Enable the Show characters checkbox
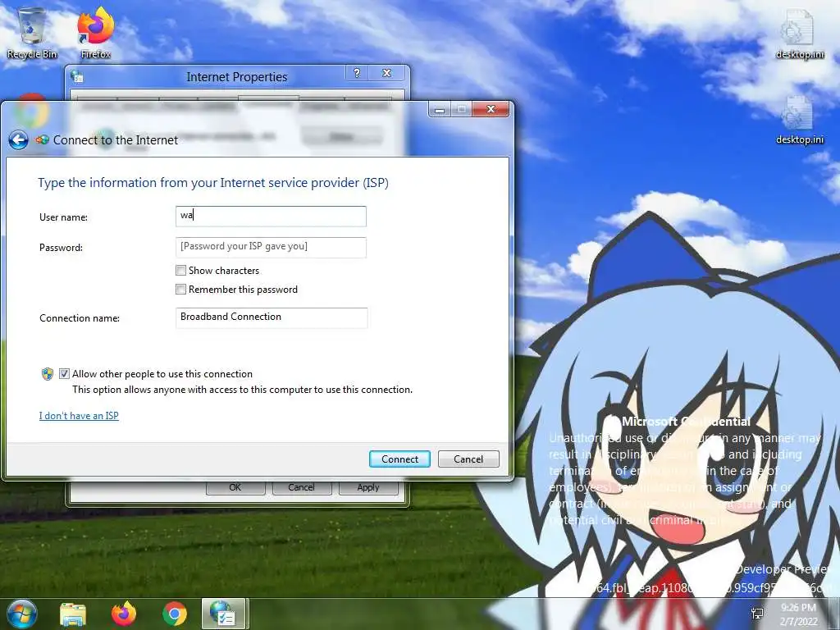The height and width of the screenshot is (630, 840). click(x=181, y=271)
